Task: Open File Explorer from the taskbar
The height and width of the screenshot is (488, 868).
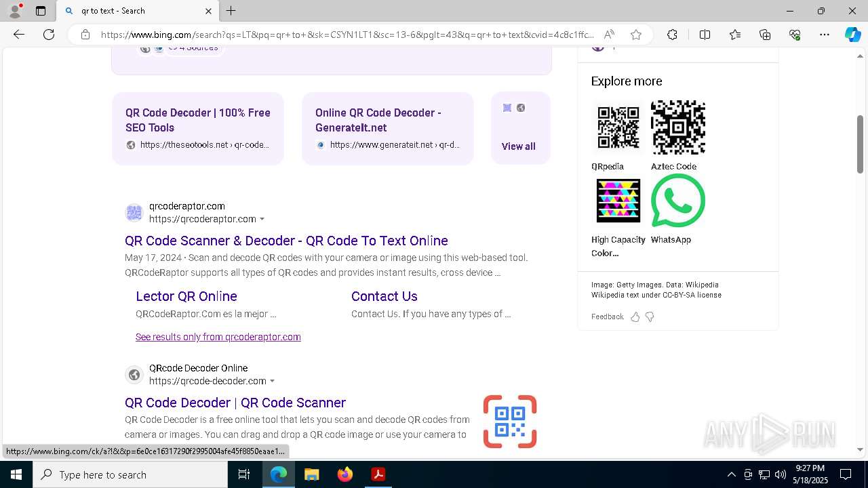Action: [x=311, y=474]
